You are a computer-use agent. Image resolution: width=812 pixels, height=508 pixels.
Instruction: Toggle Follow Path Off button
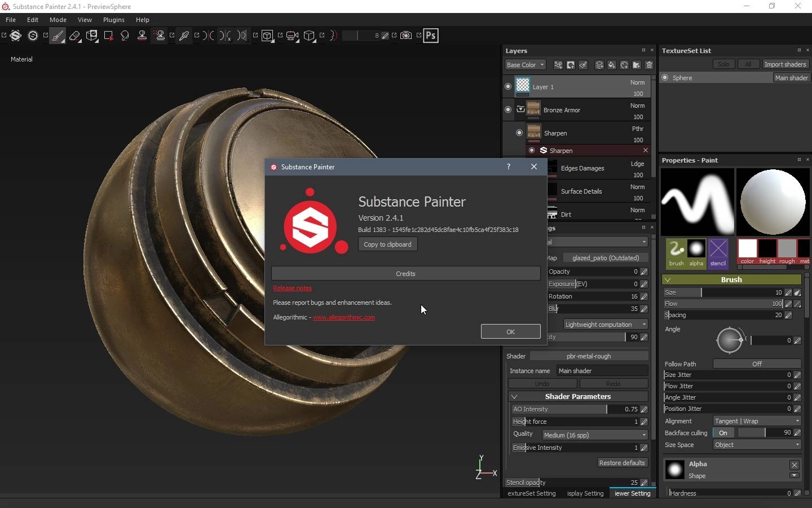pos(757,364)
